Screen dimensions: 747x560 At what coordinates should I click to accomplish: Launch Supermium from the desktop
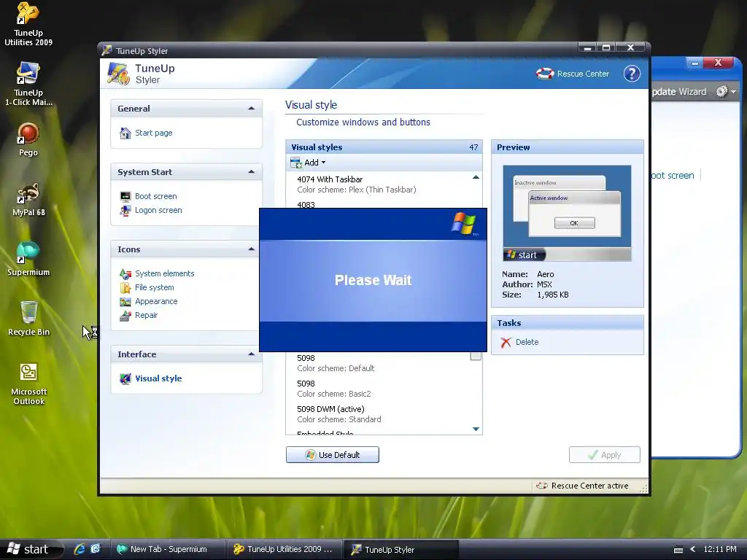[28, 259]
